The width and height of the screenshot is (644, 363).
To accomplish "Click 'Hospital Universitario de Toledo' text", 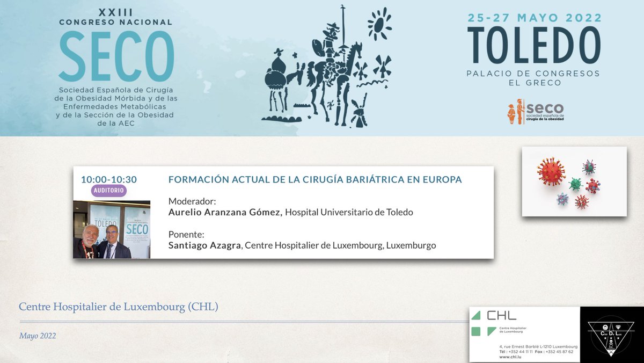I will 349,212.
